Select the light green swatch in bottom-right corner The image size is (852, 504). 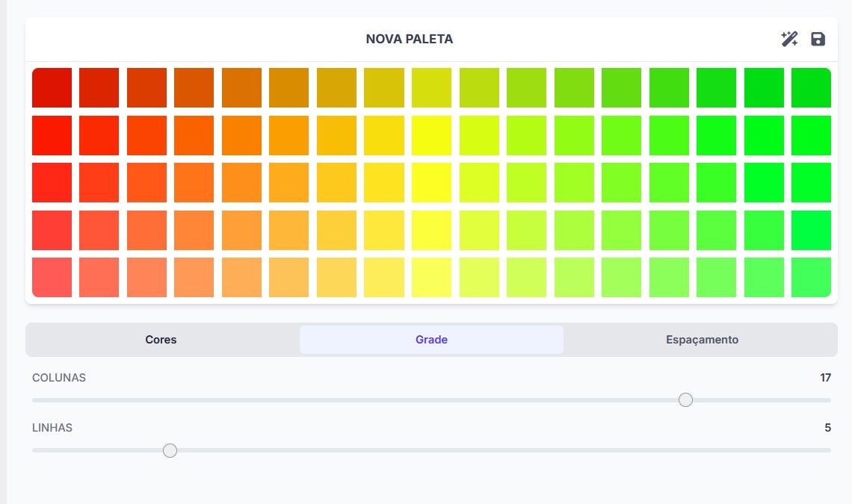coord(811,278)
